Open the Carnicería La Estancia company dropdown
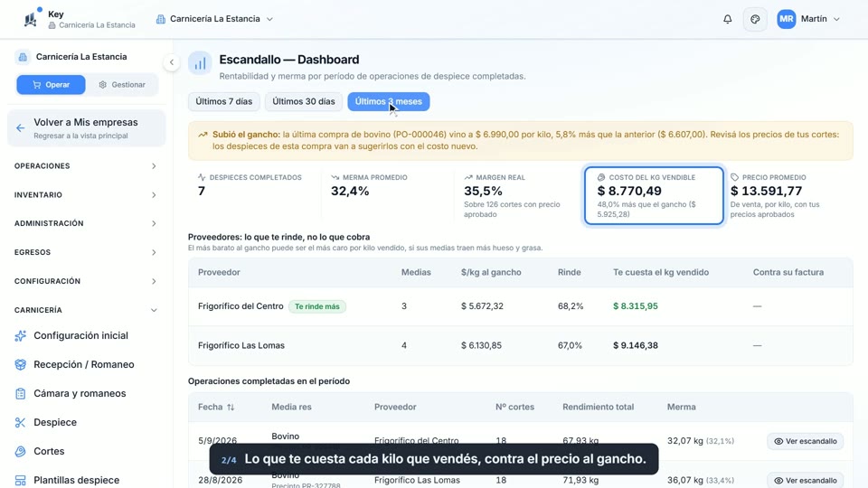 pyautogui.click(x=215, y=19)
